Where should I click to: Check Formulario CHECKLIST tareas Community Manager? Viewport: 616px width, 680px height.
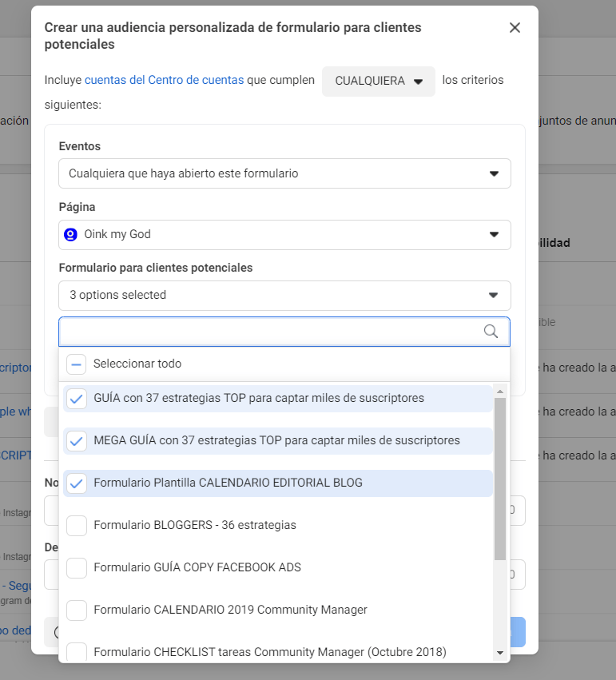(76, 651)
